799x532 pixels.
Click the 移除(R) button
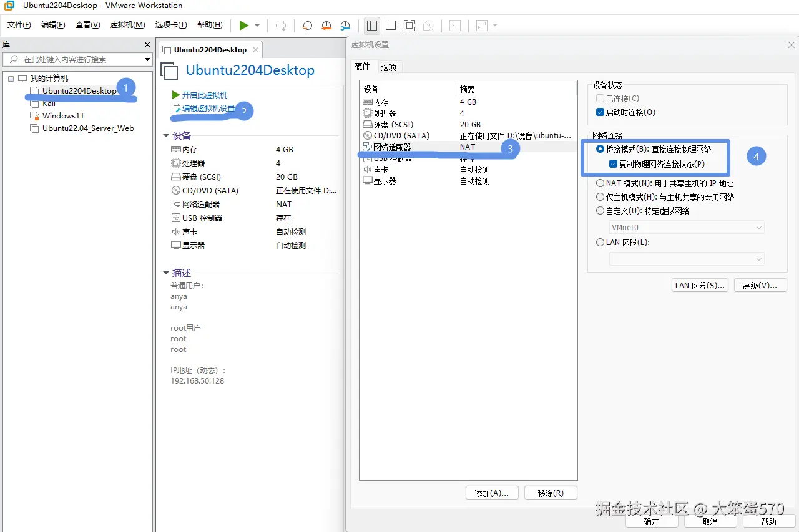(551, 493)
